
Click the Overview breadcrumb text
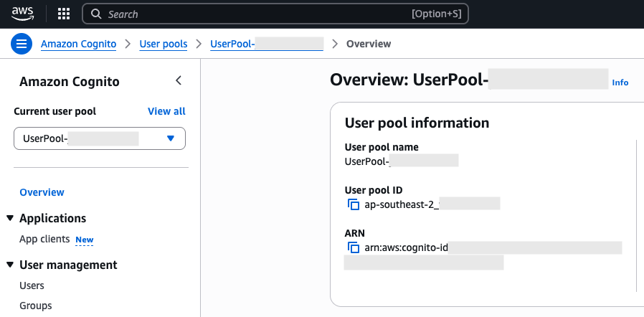point(369,44)
